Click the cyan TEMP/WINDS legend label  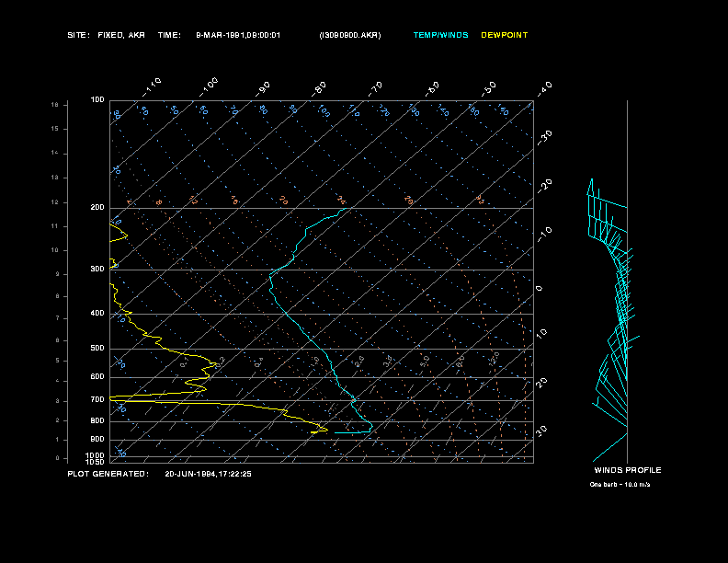point(440,35)
